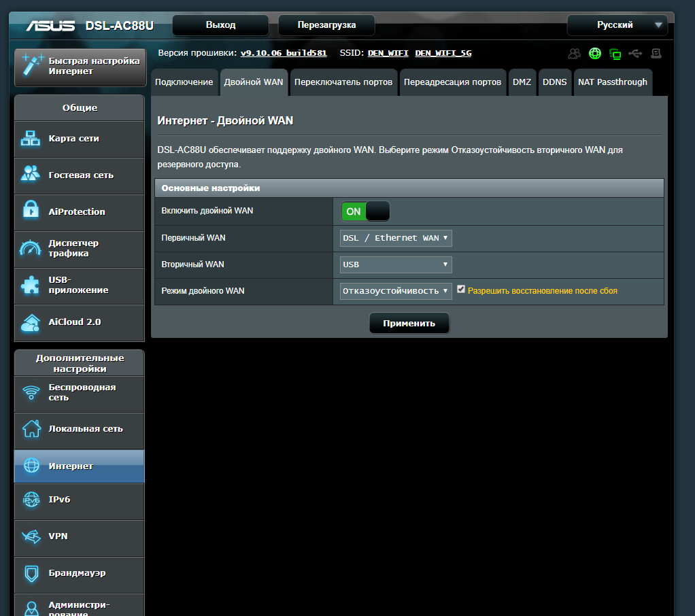Click the Основные настройки section header
The image size is (695, 616).
pyautogui.click(x=409, y=188)
